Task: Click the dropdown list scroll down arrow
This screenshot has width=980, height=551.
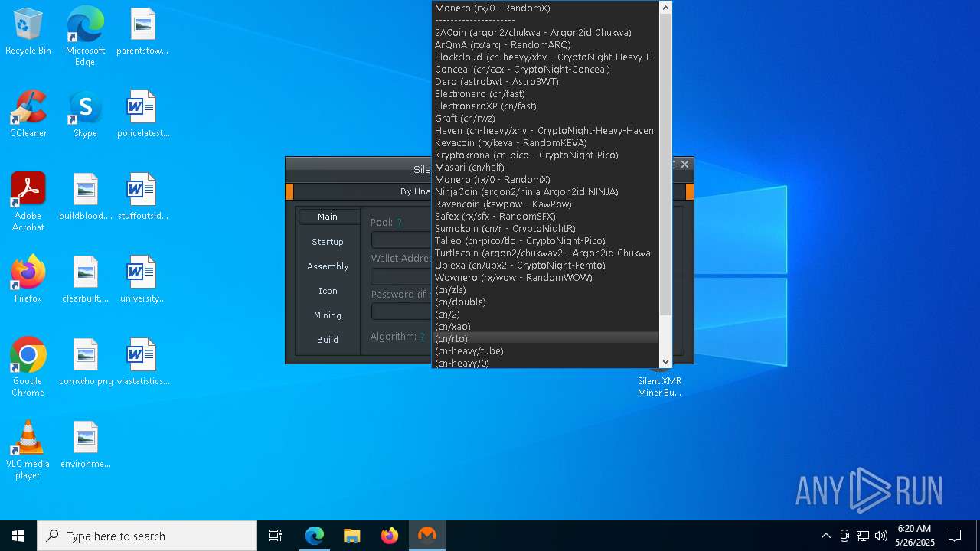Action: (x=665, y=362)
